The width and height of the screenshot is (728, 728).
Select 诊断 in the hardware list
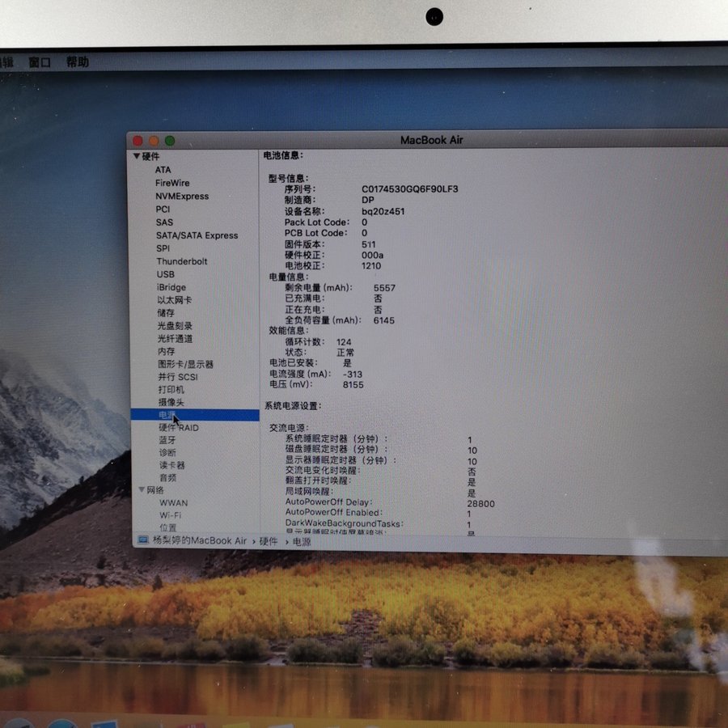click(167, 453)
